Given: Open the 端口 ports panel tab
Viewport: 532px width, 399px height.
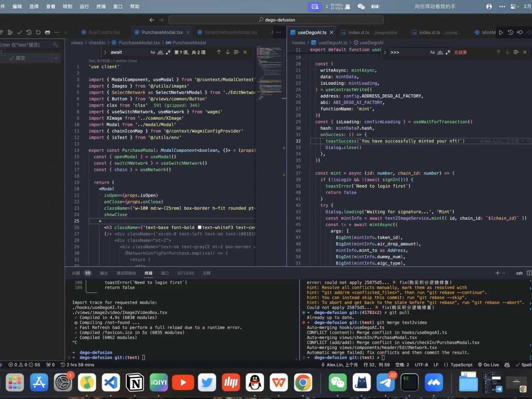Looking at the screenshot, I should pyautogui.click(x=165, y=273).
